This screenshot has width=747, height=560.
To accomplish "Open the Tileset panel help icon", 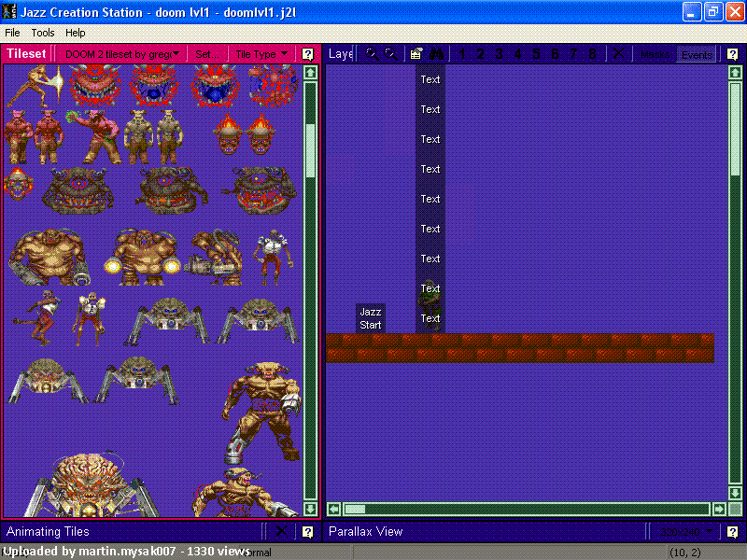I will pyautogui.click(x=308, y=54).
